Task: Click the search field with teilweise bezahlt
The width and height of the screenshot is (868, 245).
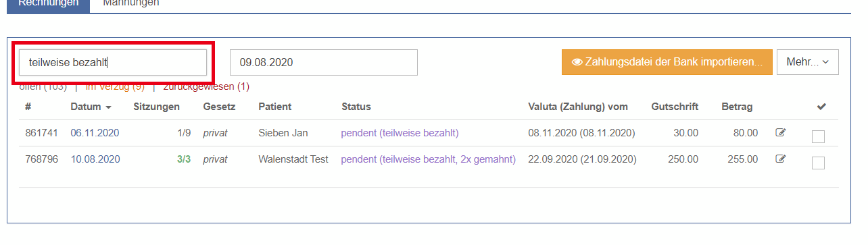Action: pos(113,62)
